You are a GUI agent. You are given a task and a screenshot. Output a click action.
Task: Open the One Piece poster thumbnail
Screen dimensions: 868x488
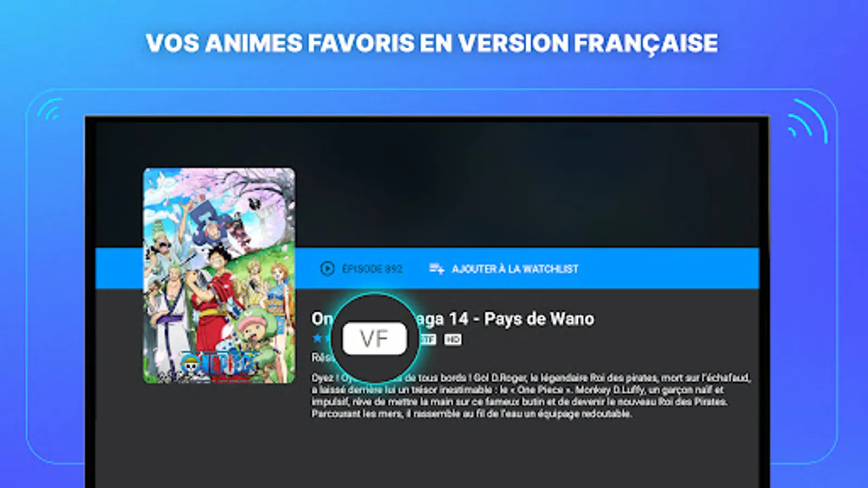(x=219, y=275)
